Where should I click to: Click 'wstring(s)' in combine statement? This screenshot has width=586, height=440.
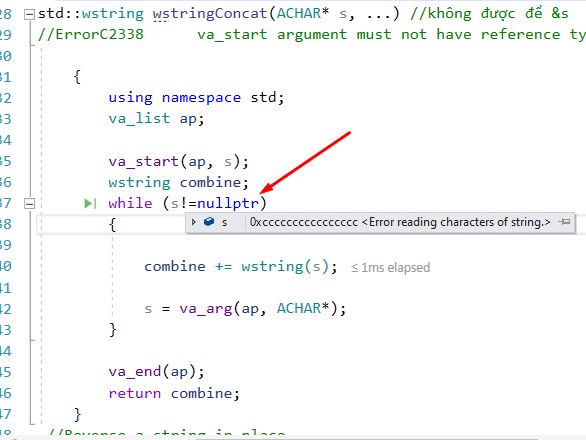285,267
